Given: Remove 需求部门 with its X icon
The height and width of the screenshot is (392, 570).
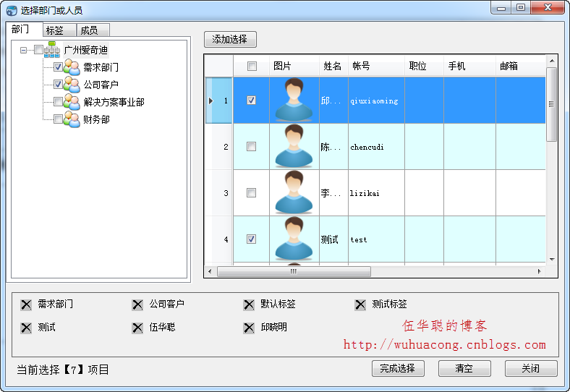Looking at the screenshot, I should tap(26, 304).
